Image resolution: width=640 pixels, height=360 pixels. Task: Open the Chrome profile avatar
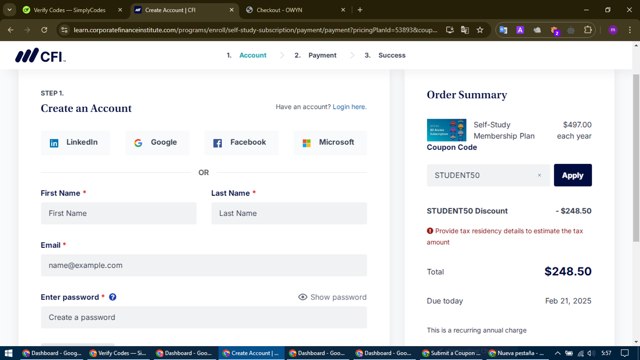click(613, 30)
